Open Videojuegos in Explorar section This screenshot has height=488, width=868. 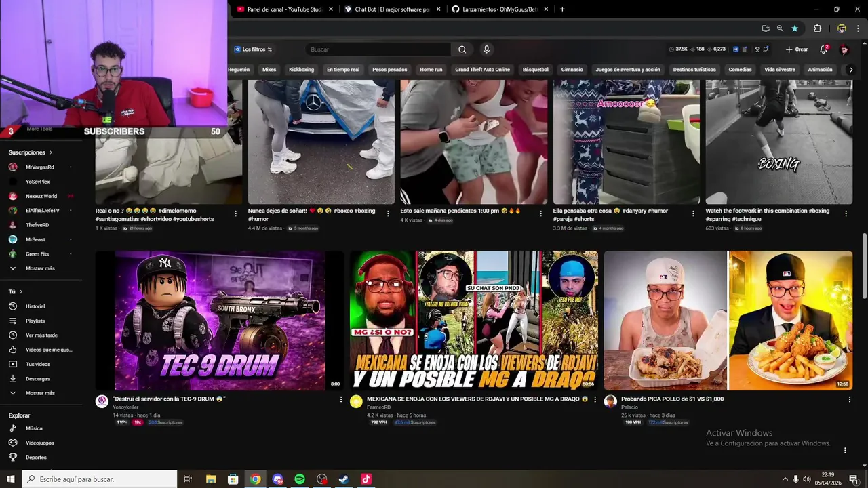[41, 443]
